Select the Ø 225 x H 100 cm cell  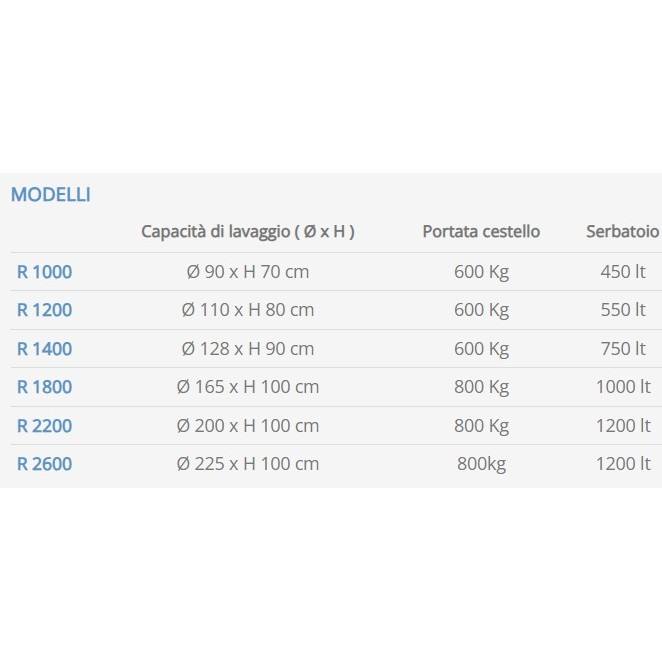(x=248, y=464)
